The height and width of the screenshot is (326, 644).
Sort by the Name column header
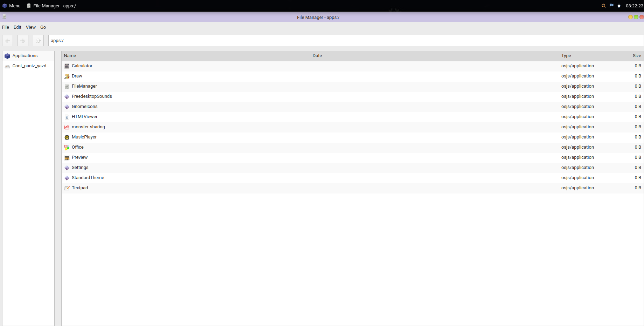(x=186, y=56)
